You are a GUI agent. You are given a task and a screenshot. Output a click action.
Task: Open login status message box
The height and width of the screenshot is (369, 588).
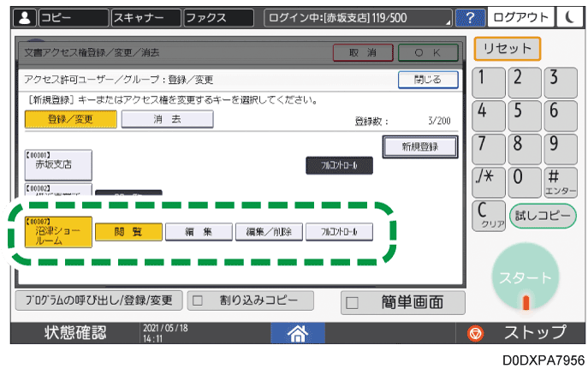pos(358,18)
